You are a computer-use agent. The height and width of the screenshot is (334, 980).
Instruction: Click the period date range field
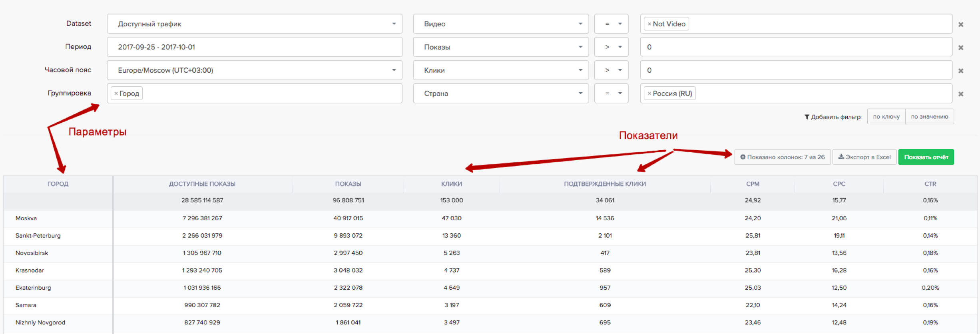pos(255,47)
